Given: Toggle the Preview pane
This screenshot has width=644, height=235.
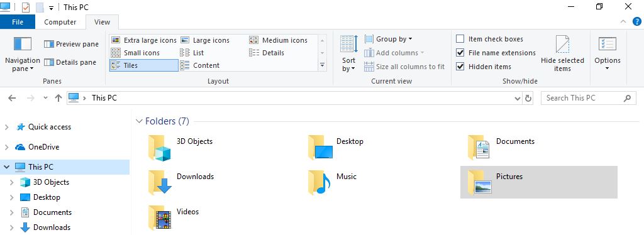Looking at the screenshot, I should (72, 44).
